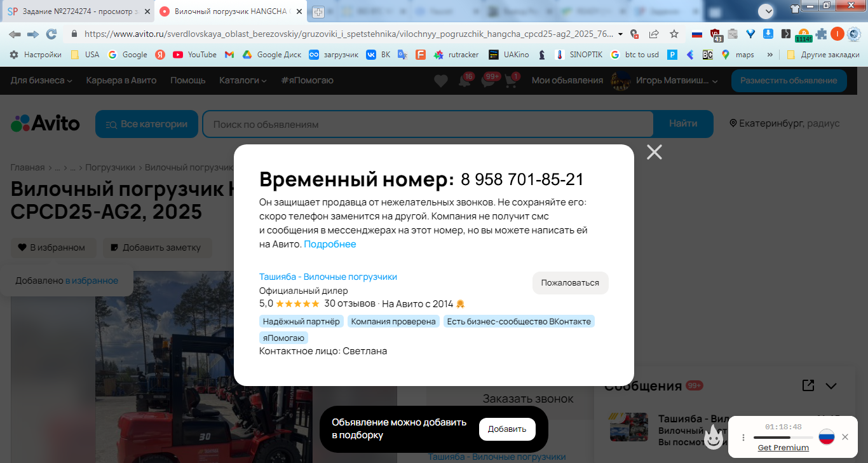Screen dimensions: 868x463
Task: Click 'Добавить заметку' button
Action: pos(158,247)
